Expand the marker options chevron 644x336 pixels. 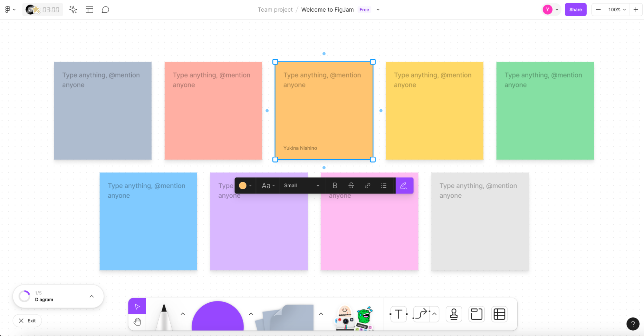pyautogui.click(x=183, y=314)
